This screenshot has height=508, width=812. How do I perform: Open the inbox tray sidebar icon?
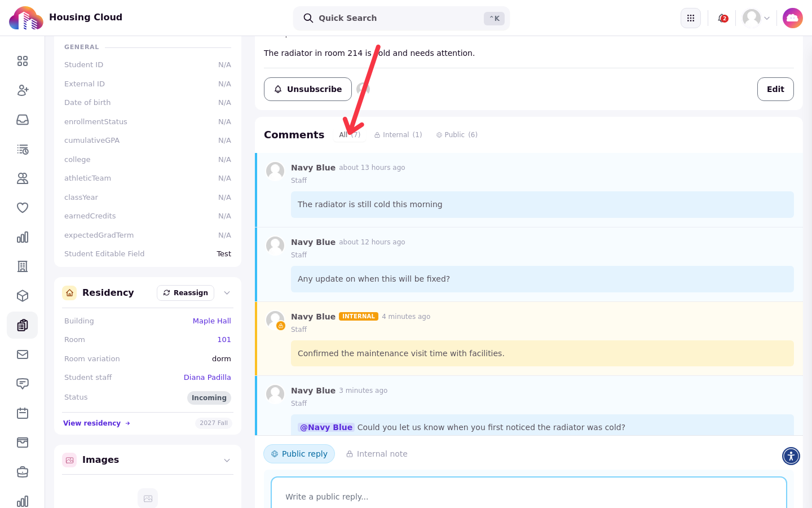(23, 120)
